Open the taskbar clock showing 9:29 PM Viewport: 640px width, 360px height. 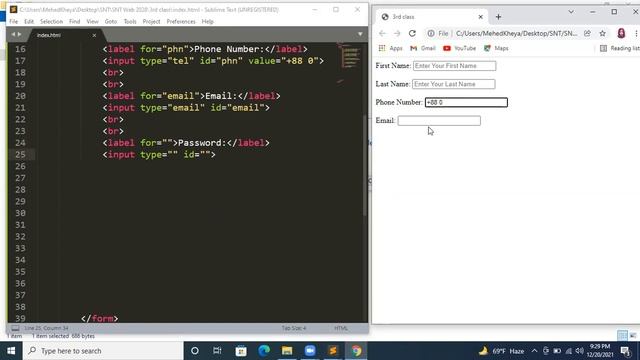click(x=600, y=351)
